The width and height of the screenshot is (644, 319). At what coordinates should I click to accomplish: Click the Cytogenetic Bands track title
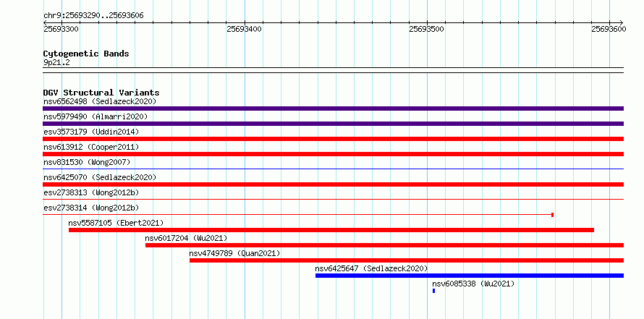(x=86, y=54)
